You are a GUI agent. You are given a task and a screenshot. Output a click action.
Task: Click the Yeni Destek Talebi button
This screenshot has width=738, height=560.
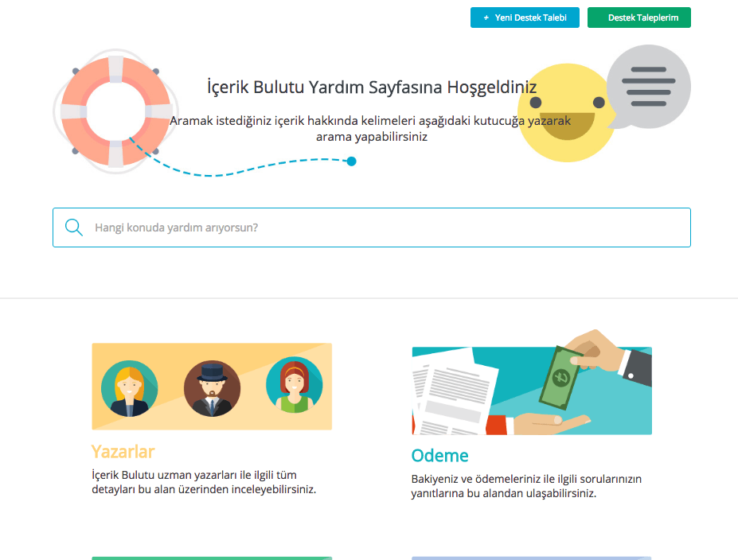(x=523, y=17)
